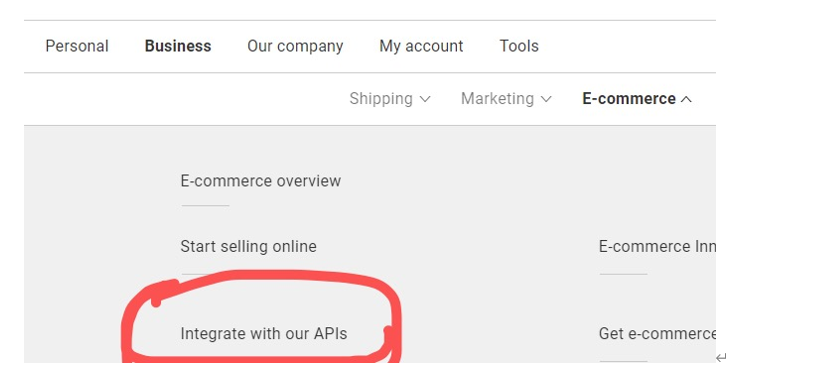The image size is (816, 374).
Task: Select the Business tab
Action: [178, 46]
